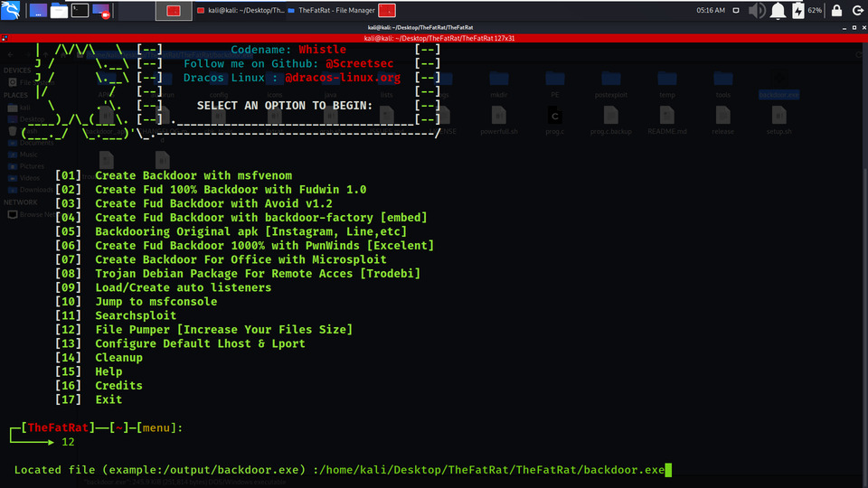
Task: Click option 10 Jump to msfconsole
Action: coord(137,302)
